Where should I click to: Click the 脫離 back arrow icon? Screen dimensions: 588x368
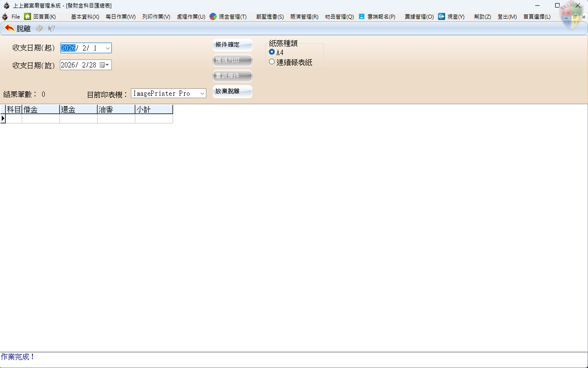coord(9,28)
